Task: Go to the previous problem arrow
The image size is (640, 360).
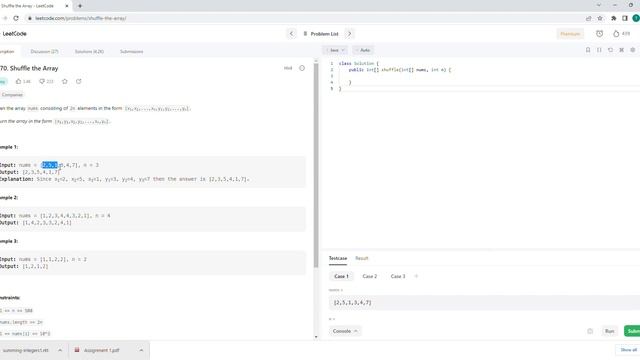Action: coord(291,34)
